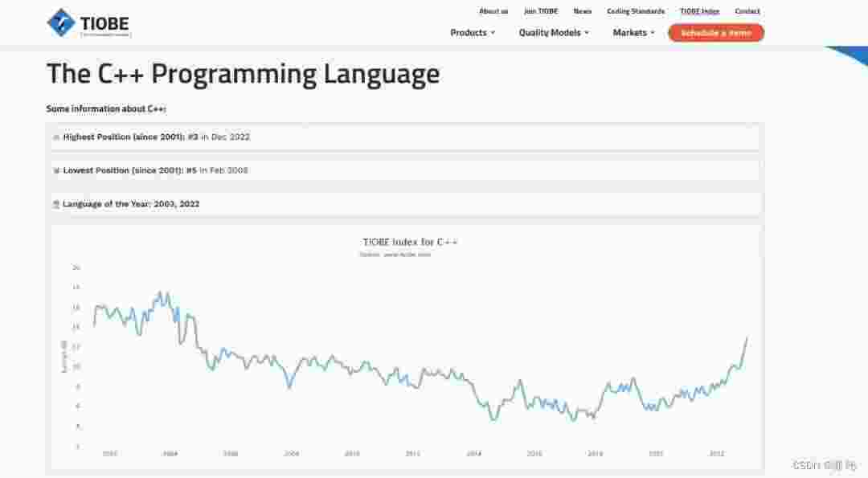Click the page heading The C++ Programming Language
This screenshot has height=478, width=868.
click(243, 74)
